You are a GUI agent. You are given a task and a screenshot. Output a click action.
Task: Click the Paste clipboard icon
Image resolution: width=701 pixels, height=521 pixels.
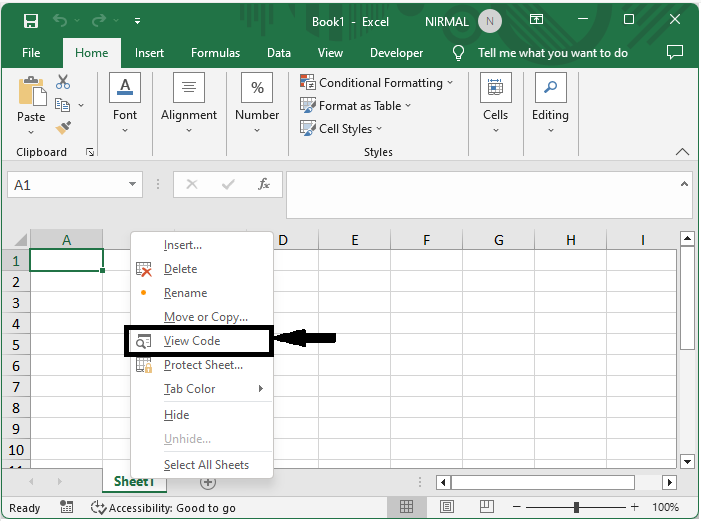(32, 92)
